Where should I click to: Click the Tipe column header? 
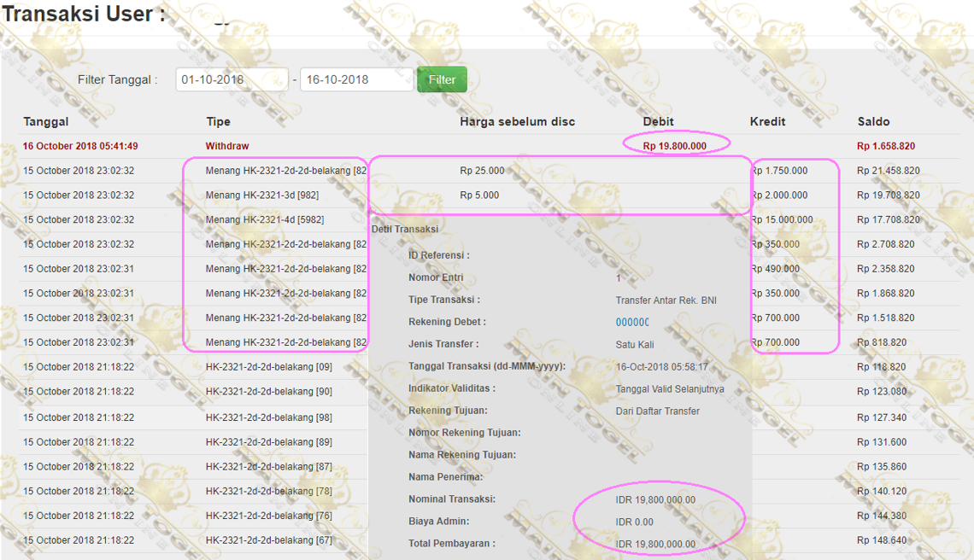pyautogui.click(x=218, y=122)
